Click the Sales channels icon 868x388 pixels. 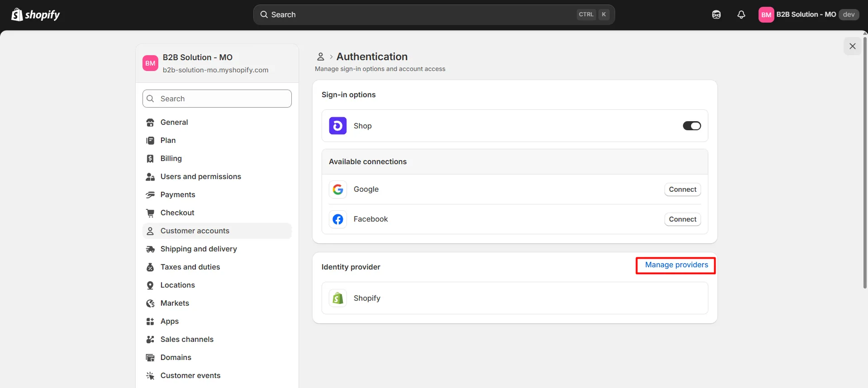coord(150,340)
